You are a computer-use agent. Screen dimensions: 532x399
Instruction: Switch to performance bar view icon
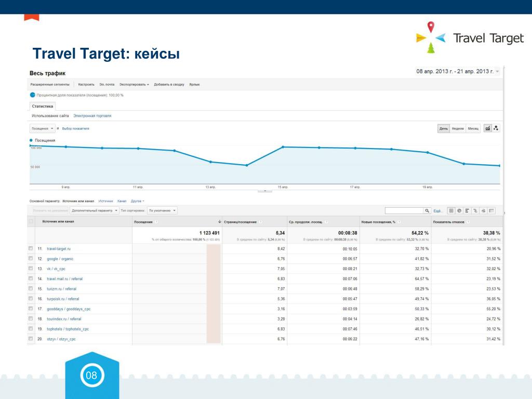[x=467, y=211]
